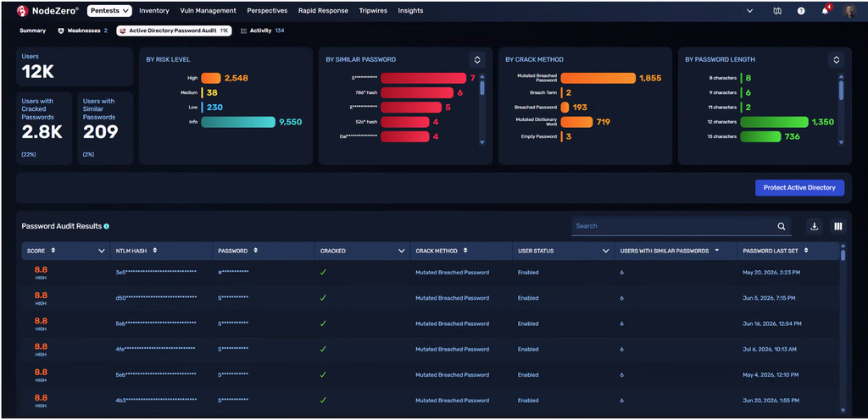Download password audit results
The image size is (868, 420).
pyautogui.click(x=815, y=226)
